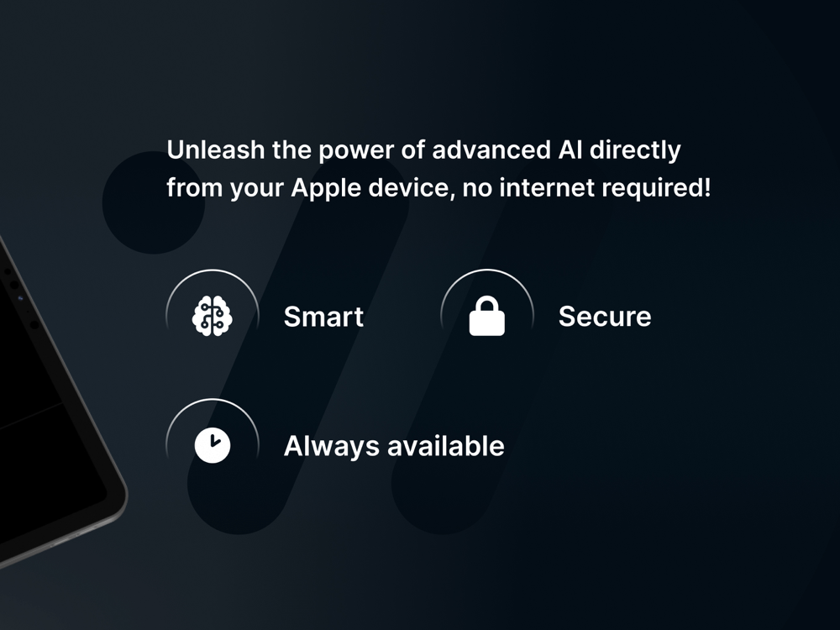The width and height of the screenshot is (840, 630).
Task: Click the word "directly" in the headline
Action: tap(635, 150)
